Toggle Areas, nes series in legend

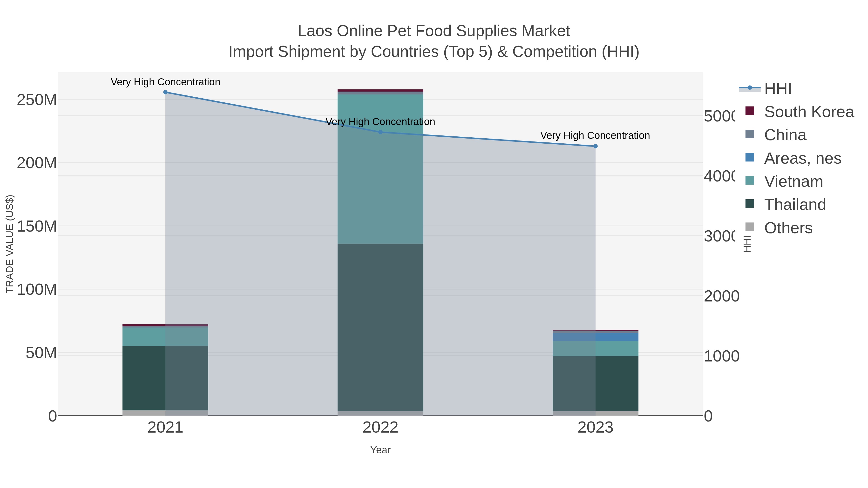[x=793, y=158]
